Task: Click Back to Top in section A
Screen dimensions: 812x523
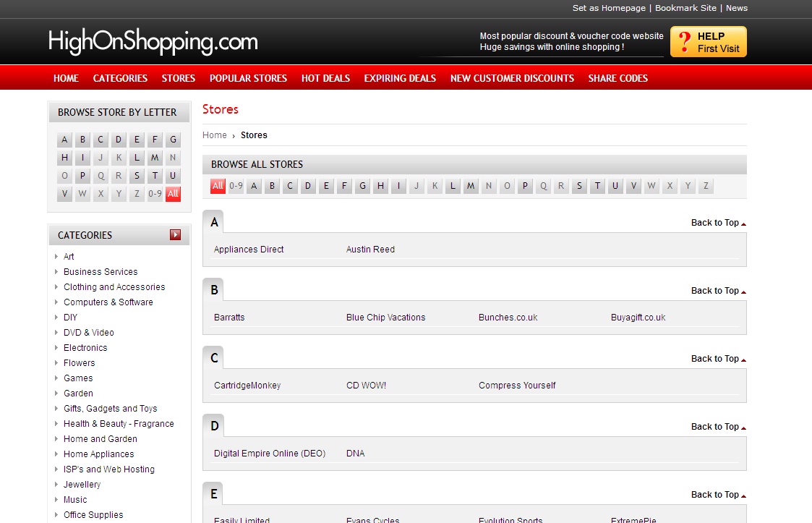Action: click(718, 223)
